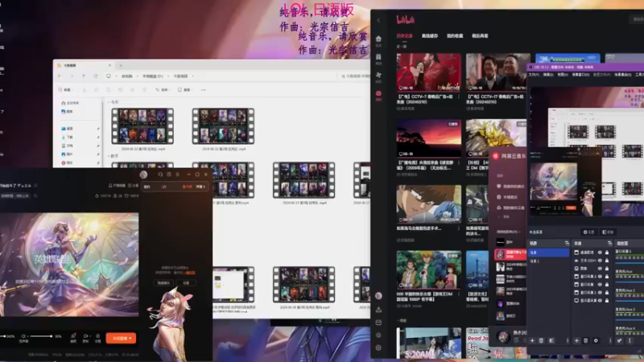The height and width of the screenshot is (362, 644).
Task: Remove scene using OBS scenes trash icon
Action: (x=541, y=340)
